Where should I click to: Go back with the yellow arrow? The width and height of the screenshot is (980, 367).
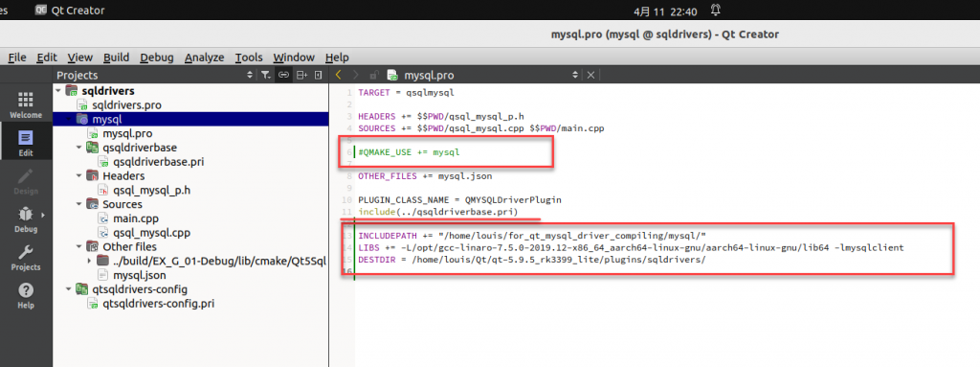339,75
